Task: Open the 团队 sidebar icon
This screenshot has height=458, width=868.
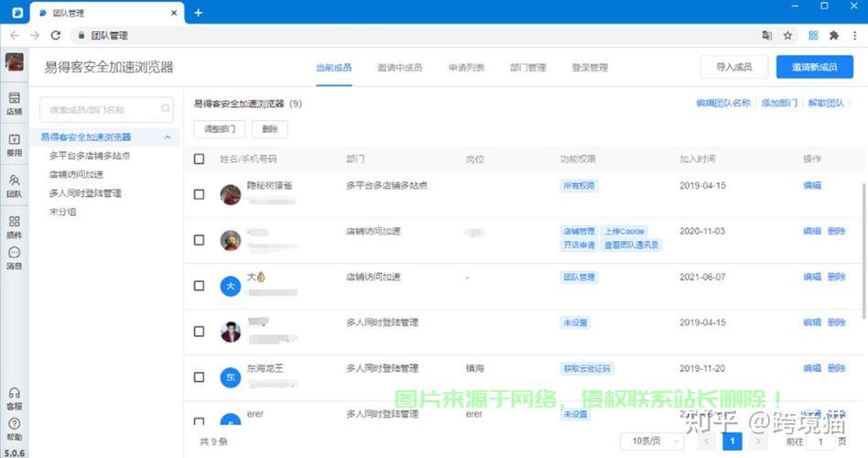Action: coord(15,186)
